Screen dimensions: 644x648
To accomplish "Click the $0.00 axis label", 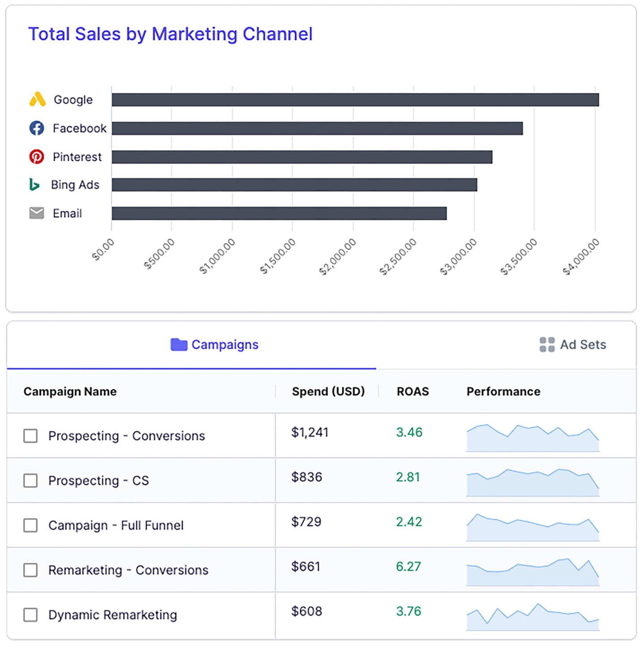I will (x=103, y=249).
